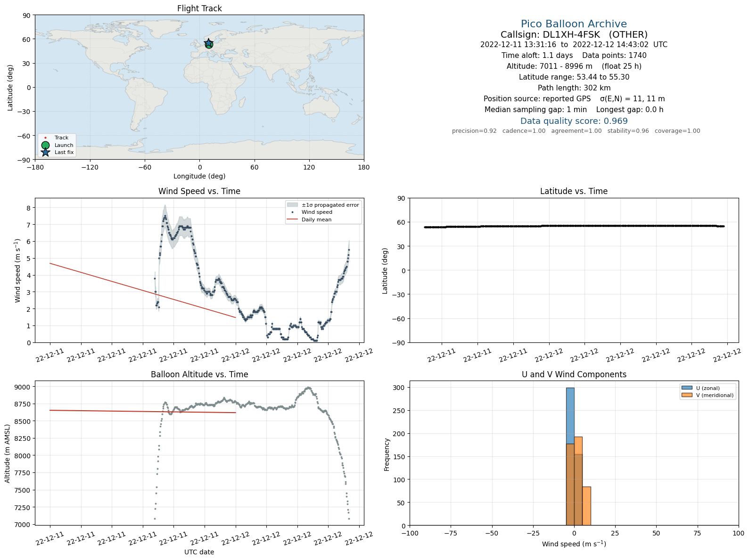749x560 pixels.
Task: Click the UTC date range line
Action: [x=574, y=45]
